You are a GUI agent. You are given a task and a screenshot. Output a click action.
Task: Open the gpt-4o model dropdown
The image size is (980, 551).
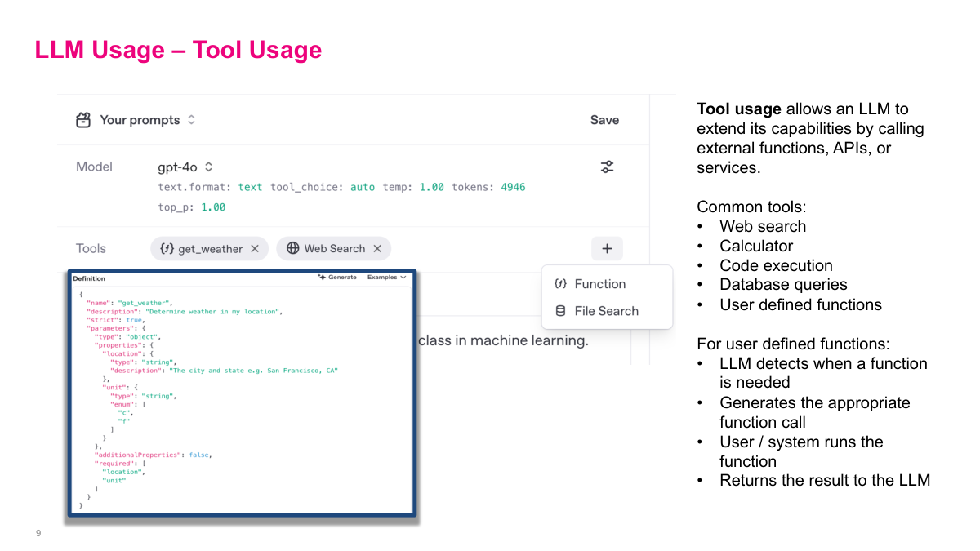(208, 167)
